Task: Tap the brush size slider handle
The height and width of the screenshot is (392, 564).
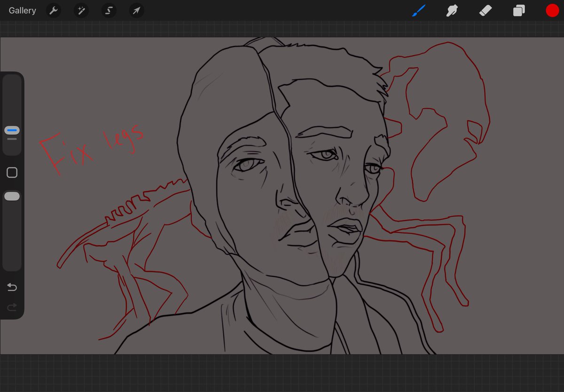Action: [12, 130]
